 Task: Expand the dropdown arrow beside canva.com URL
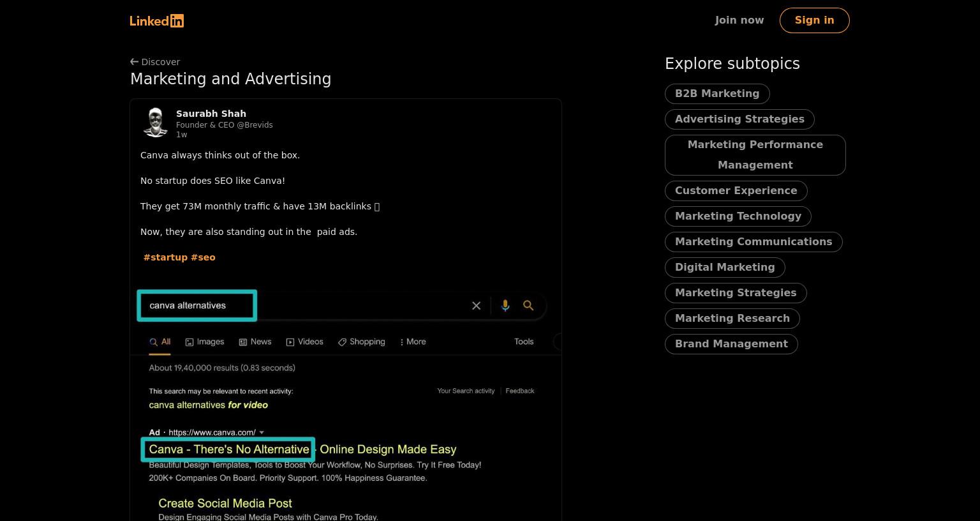262,432
